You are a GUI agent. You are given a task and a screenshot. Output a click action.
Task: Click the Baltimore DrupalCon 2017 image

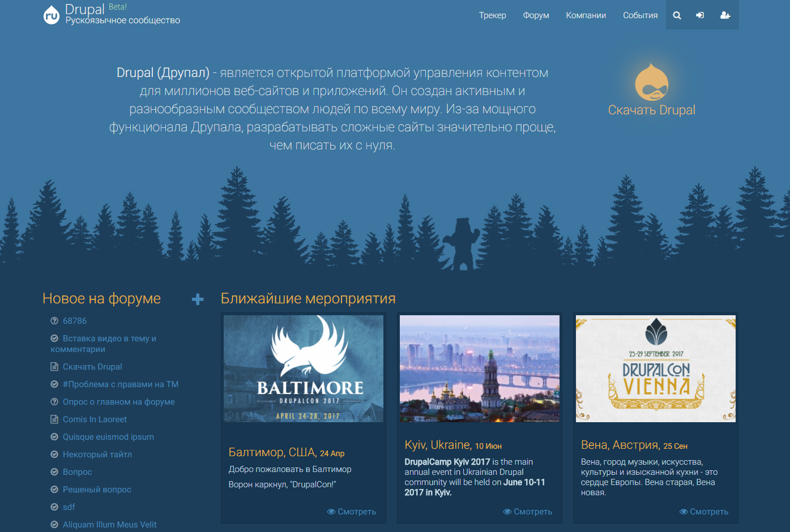coord(304,368)
